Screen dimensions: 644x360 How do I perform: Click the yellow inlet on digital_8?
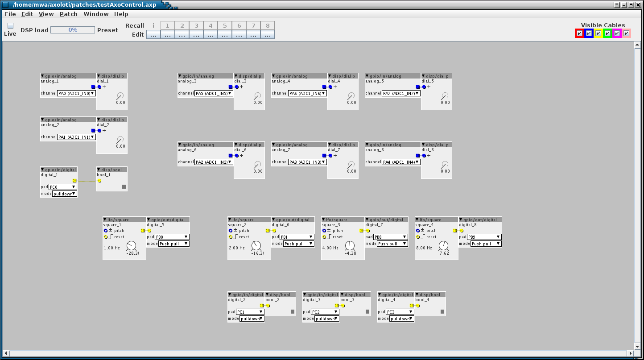(461, 231)
